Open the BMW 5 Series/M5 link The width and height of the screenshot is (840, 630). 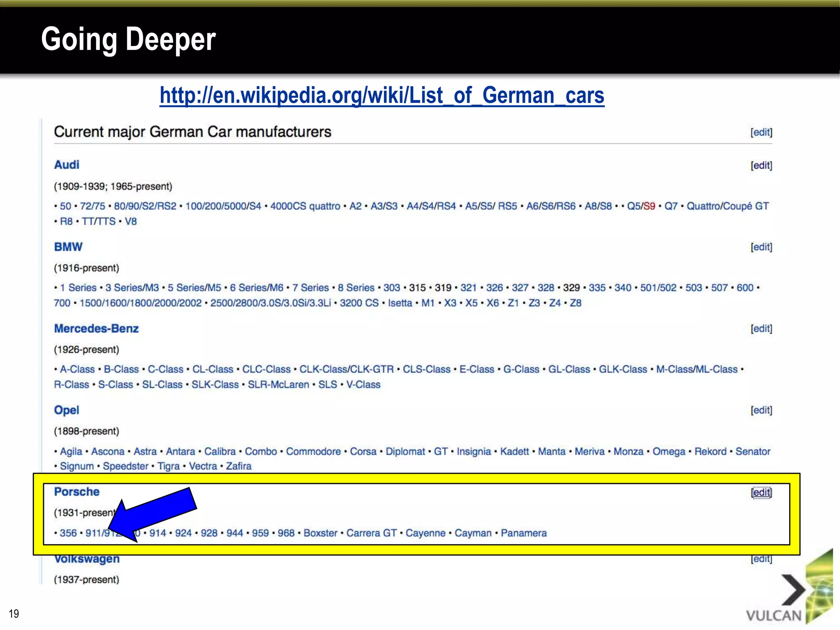click(x=194, y=288)
